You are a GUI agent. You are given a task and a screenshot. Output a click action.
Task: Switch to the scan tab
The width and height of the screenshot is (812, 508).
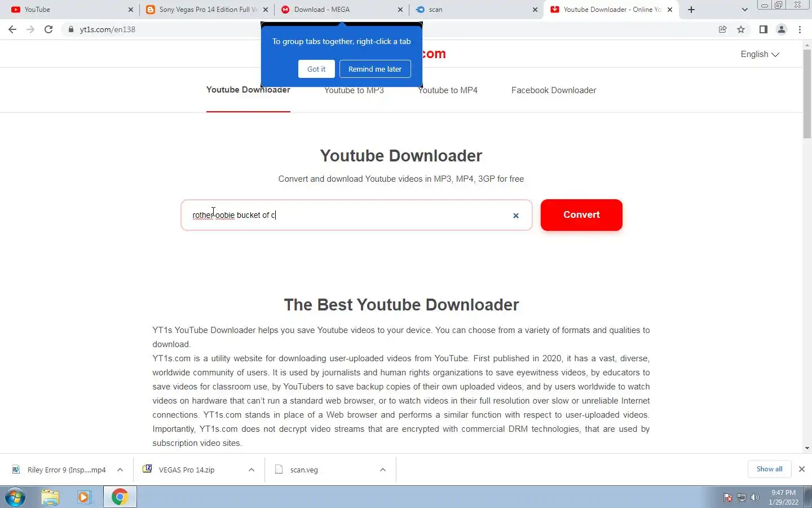tap(475, 10)
